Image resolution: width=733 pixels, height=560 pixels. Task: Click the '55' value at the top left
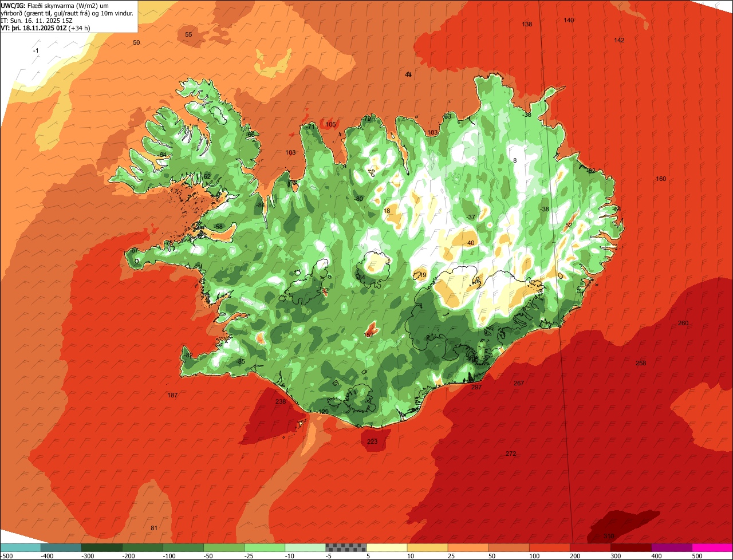click(188, 34)
